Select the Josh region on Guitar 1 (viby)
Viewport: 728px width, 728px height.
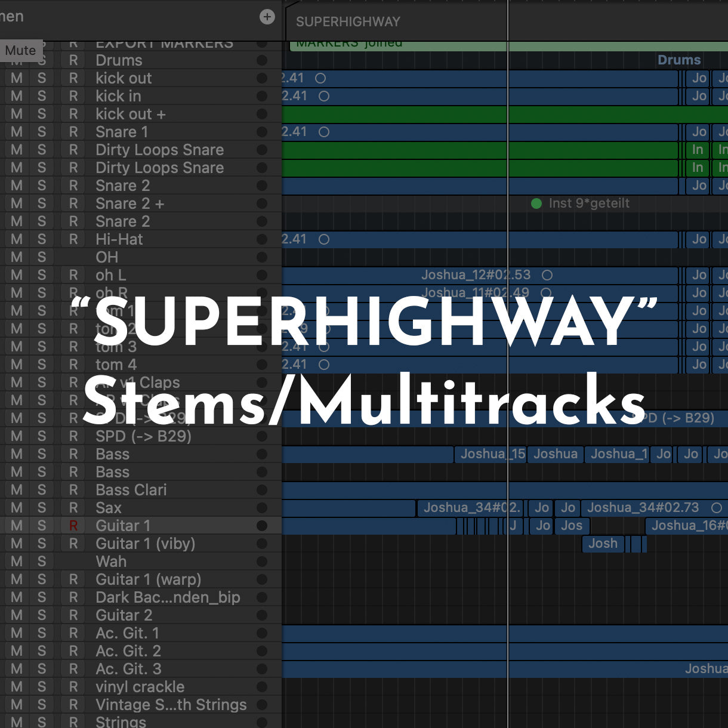[603, 544]
